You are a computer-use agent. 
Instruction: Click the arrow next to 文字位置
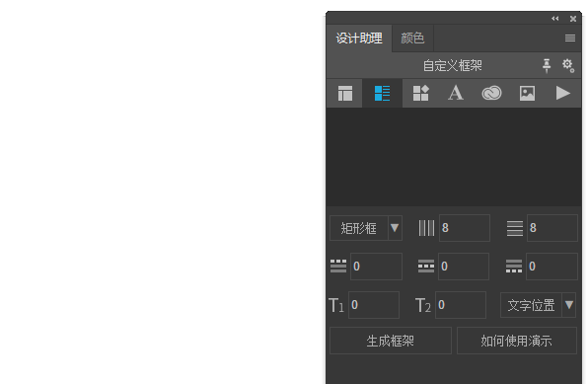(x=569, y=305)
